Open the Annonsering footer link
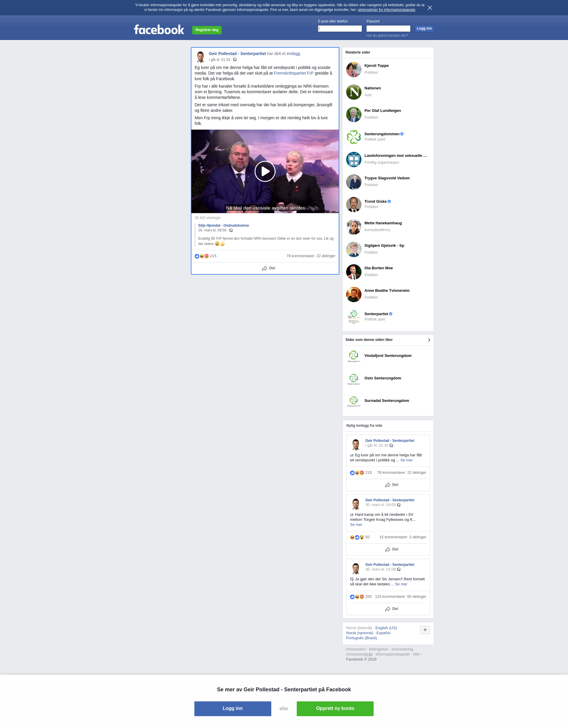 (402, 649)
